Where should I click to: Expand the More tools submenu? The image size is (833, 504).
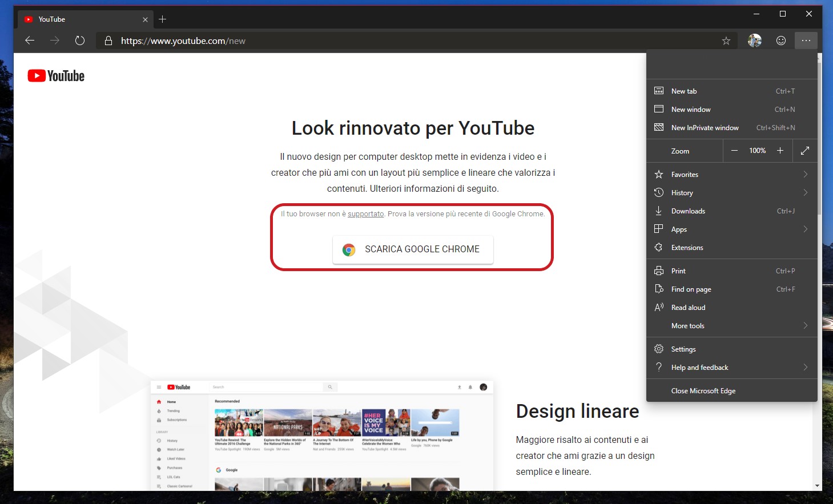pos(732,326)
